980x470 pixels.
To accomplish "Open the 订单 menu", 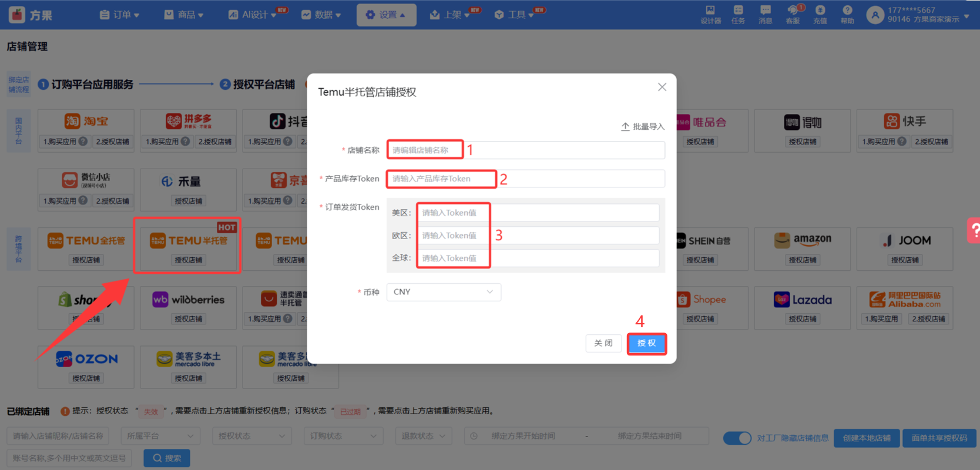I will [120, 15].
